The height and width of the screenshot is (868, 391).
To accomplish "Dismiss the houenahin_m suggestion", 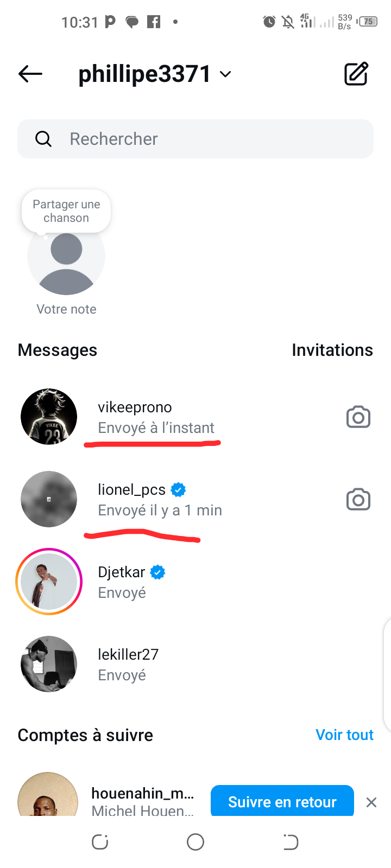I will coord(371,802).
